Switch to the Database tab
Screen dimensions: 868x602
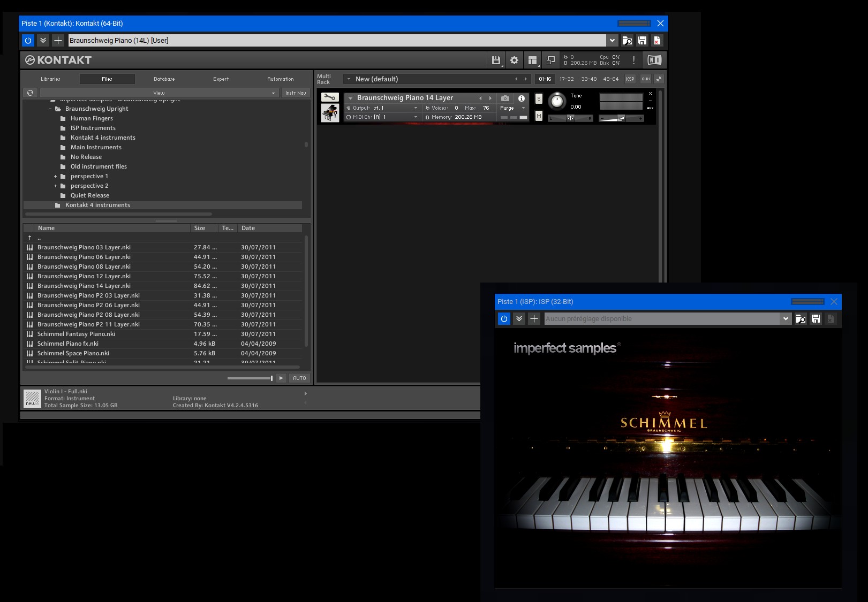[164, 79]
